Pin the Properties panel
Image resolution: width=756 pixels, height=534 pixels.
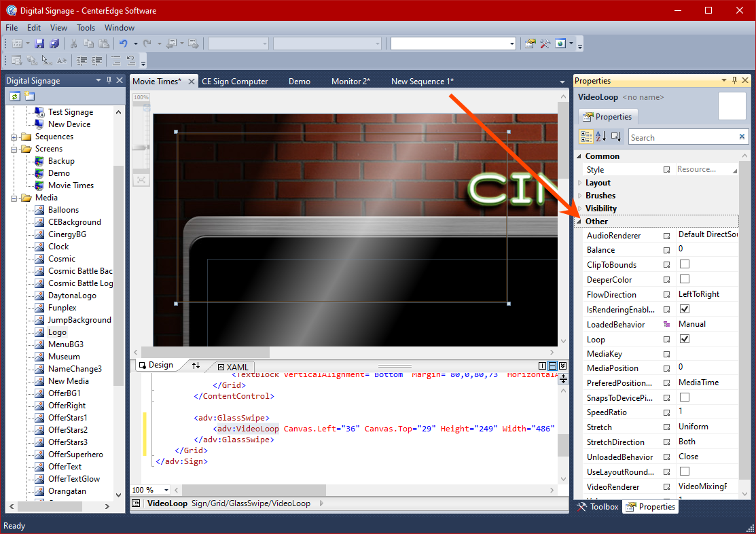(734, 80)
